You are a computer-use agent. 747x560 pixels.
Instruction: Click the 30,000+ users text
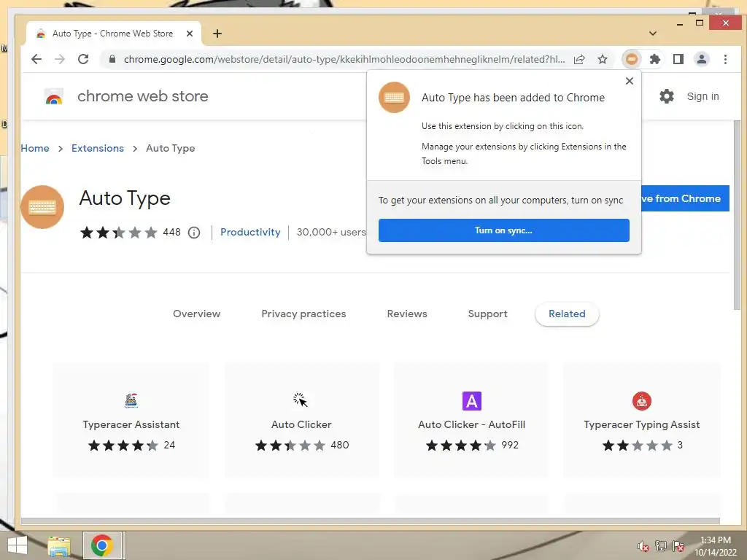(331, 232)
